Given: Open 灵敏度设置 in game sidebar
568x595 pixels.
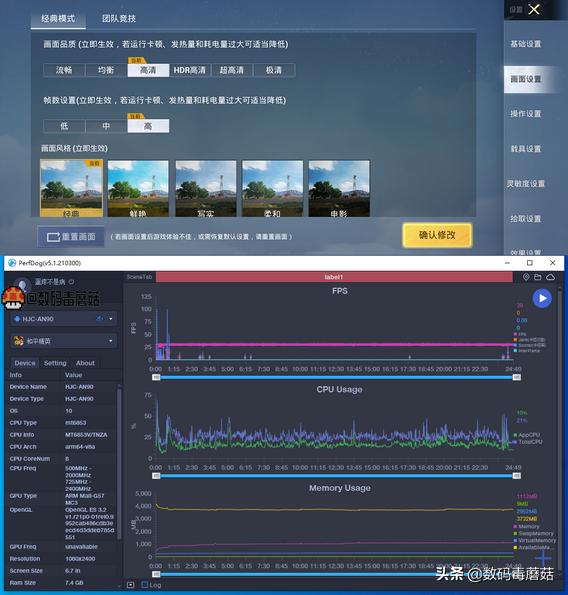Looking at the screenshot, I should pyautogui.click(x=526, y=184).
